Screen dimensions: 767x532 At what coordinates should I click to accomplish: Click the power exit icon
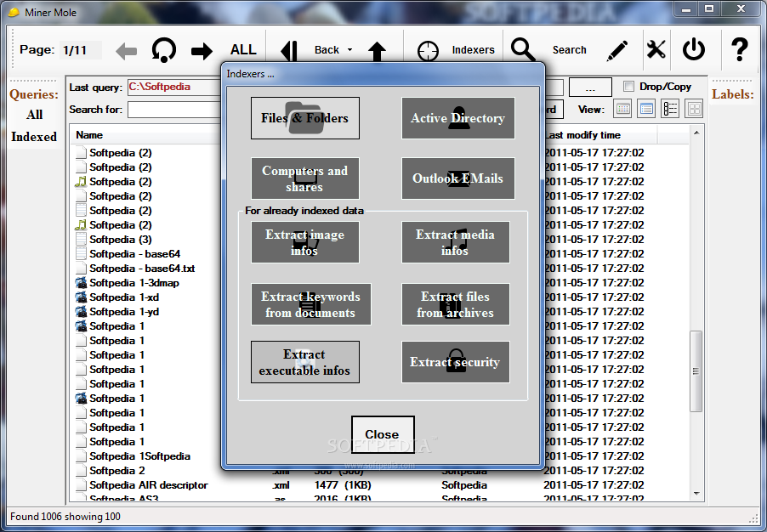(x=694, y=49)
